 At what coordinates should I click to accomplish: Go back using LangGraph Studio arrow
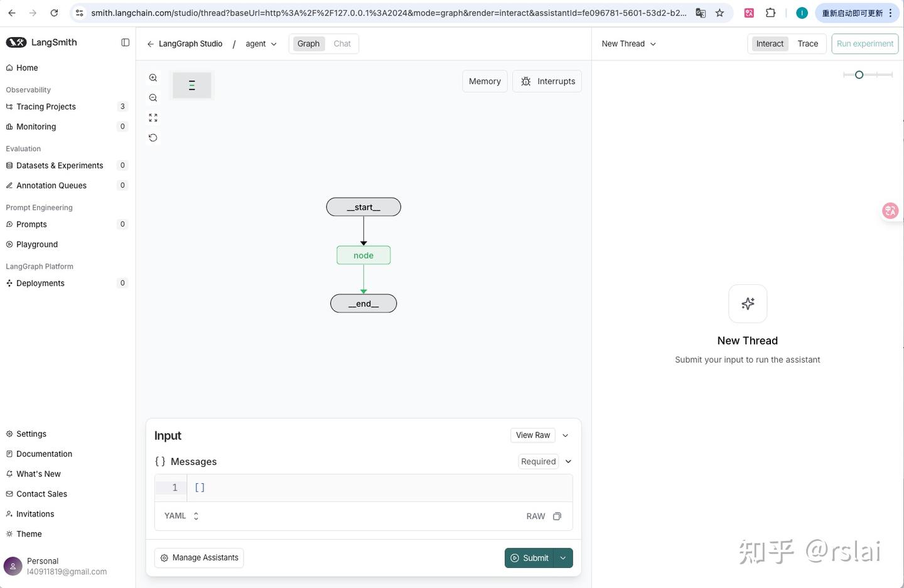[x=151, y=44]
